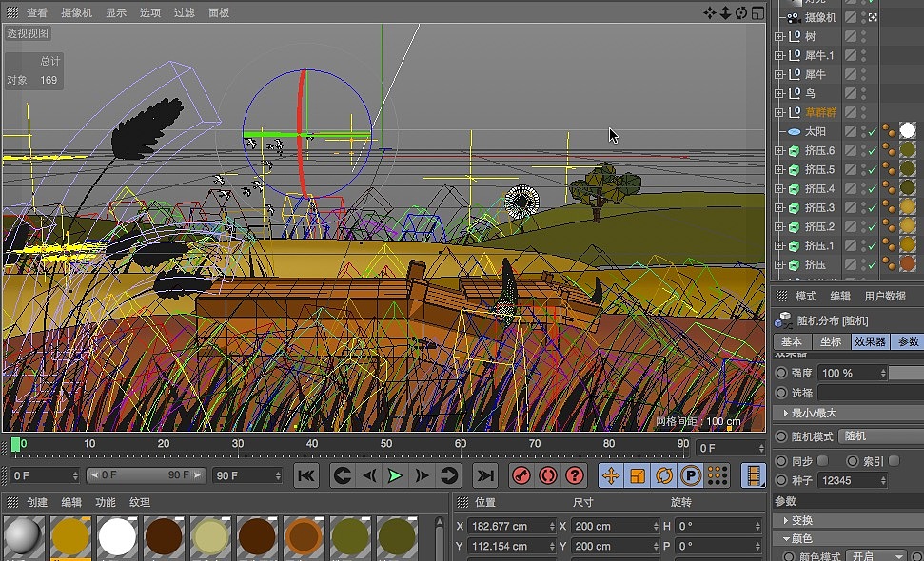The image size is (924, 561).
Task: Go to next keyframe button
Action: pyautogui.click(x=448, y=475)
